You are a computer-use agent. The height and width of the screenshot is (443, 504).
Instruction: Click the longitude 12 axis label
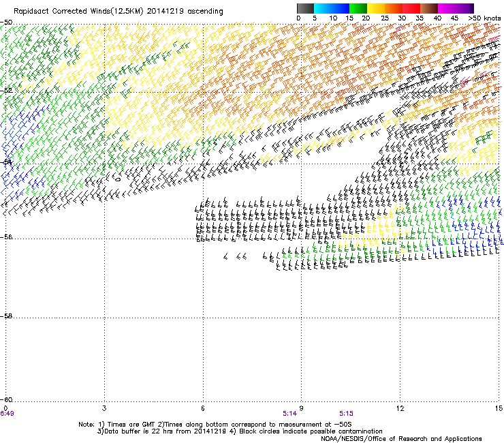point(400,408)
